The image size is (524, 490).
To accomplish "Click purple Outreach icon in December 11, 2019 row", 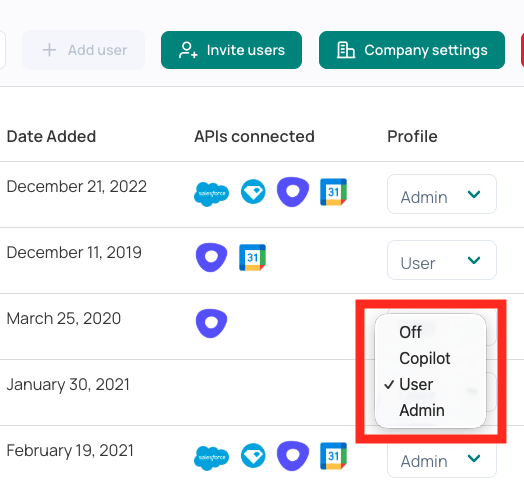I will pyautogui.click(x=211, y=257).
